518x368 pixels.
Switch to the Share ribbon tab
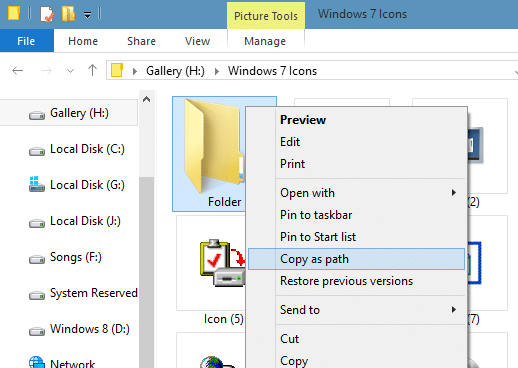pyautogui.click(x=141, y=41)
